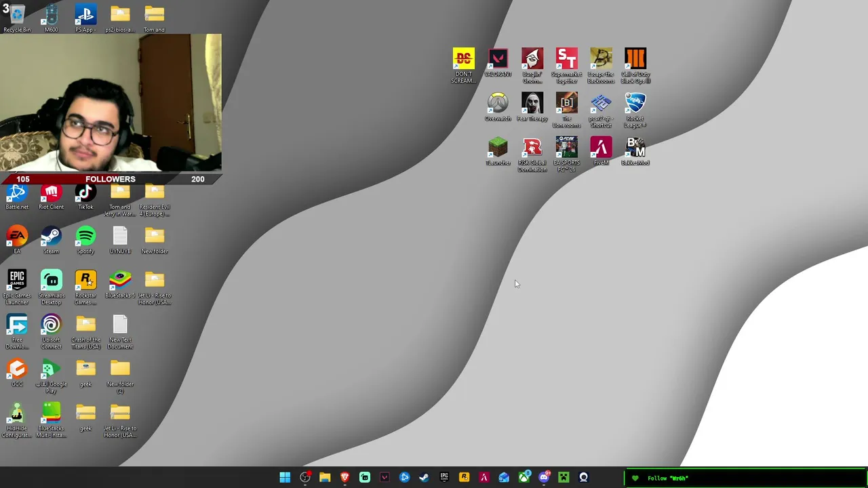Open the Windows Start menu

pyautogui.click(x=285, y=477)
